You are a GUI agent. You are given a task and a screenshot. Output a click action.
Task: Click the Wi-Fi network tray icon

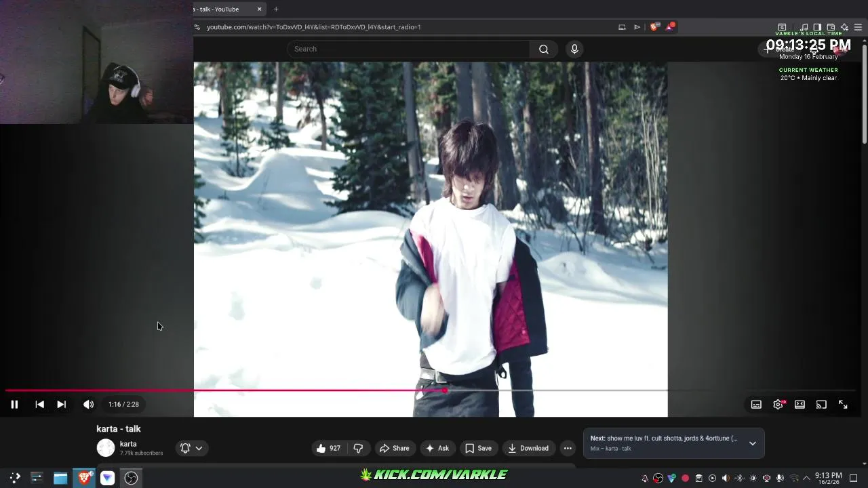(x=794, y=479)
